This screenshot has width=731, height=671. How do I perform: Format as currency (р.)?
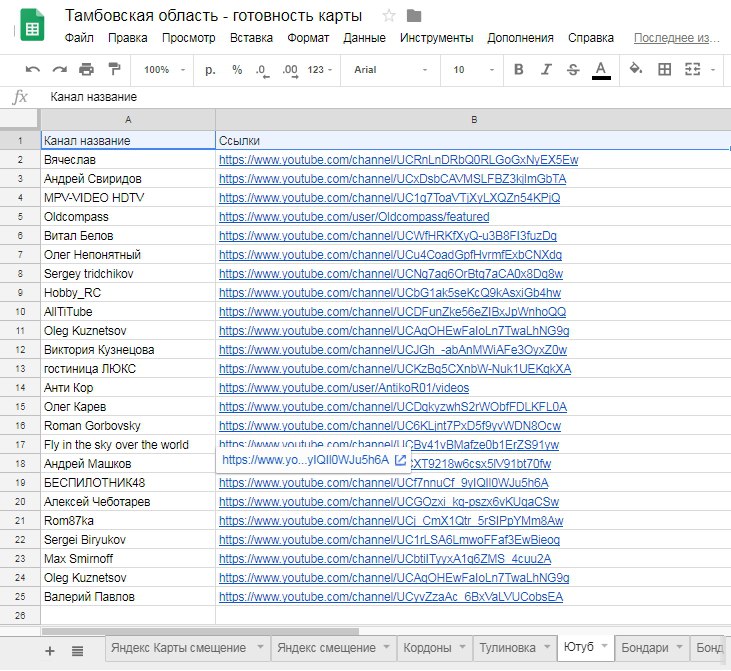[x=210, y=69]
